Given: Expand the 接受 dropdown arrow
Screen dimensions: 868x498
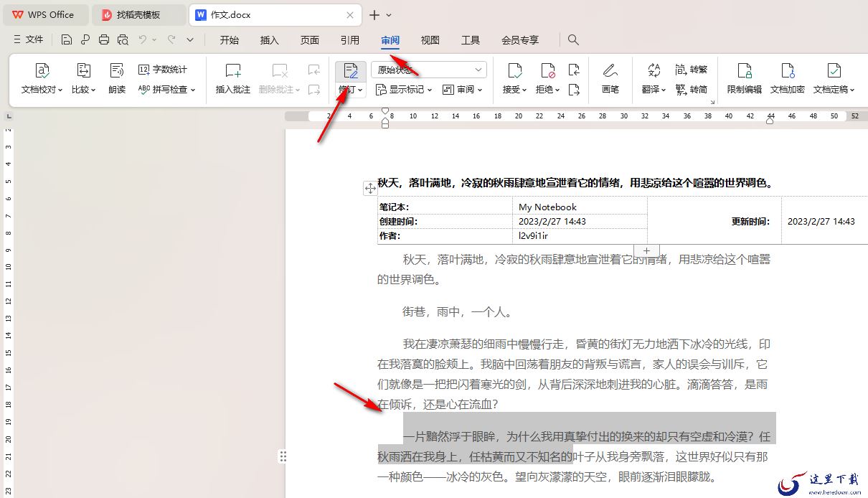Looking at the screenshot, I should coord(524,90).
